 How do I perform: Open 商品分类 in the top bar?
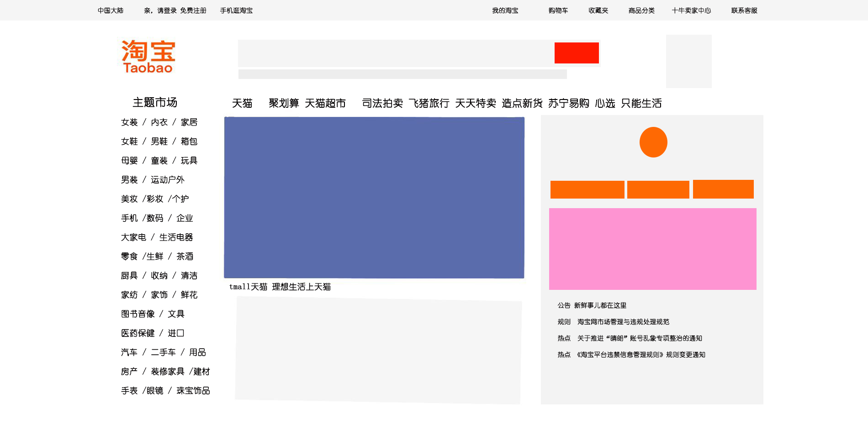[x=641, y=10]
